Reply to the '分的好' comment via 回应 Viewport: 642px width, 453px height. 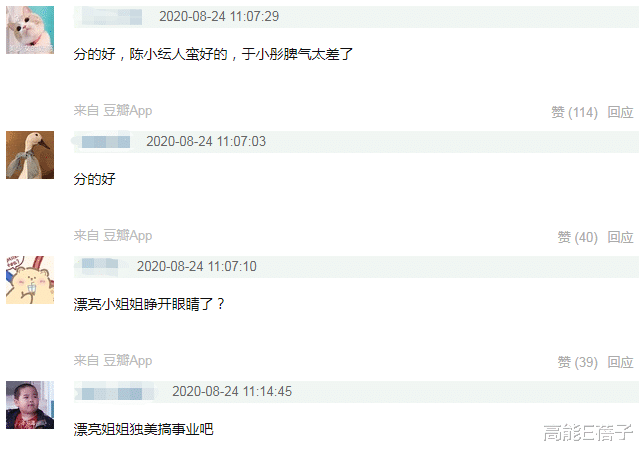pyautogui.click(x=620, y=237)
